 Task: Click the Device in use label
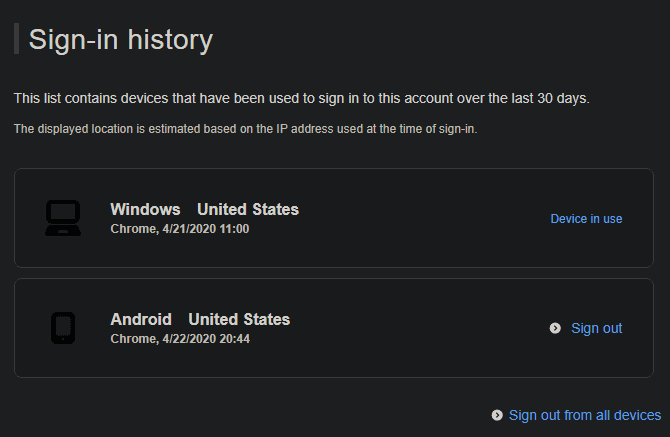coord(586,219)
